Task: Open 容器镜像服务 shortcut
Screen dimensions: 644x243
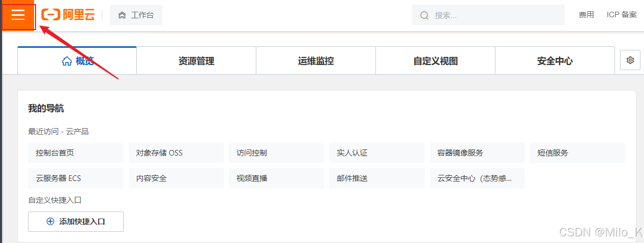Action: click(x=477, y=153)
